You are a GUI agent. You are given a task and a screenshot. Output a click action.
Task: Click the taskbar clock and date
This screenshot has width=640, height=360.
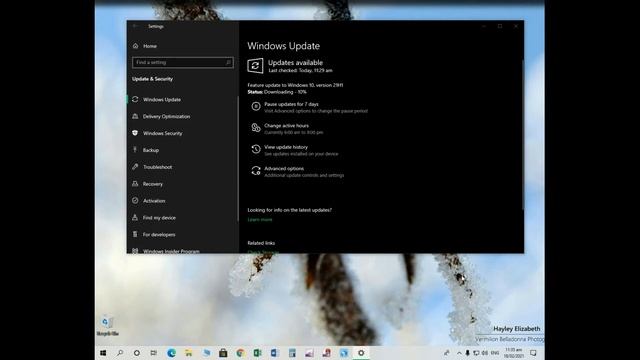(x=513, y=353)
